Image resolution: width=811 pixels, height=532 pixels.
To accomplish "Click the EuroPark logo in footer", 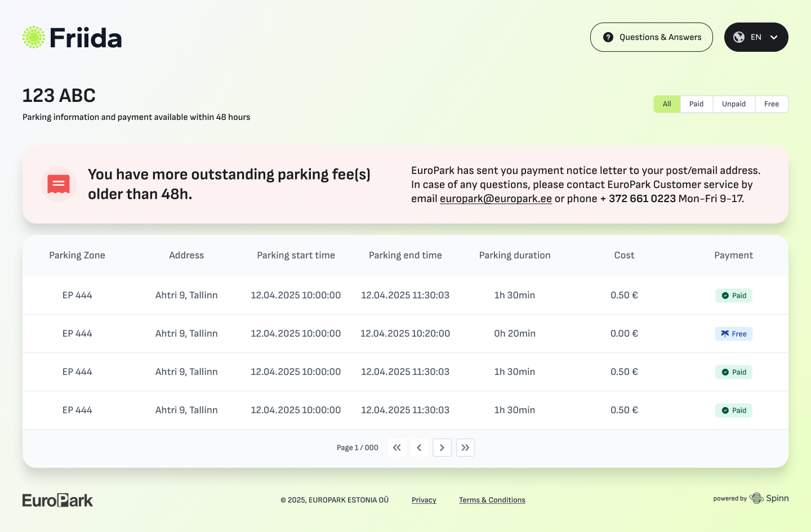I will pos(57,500).
